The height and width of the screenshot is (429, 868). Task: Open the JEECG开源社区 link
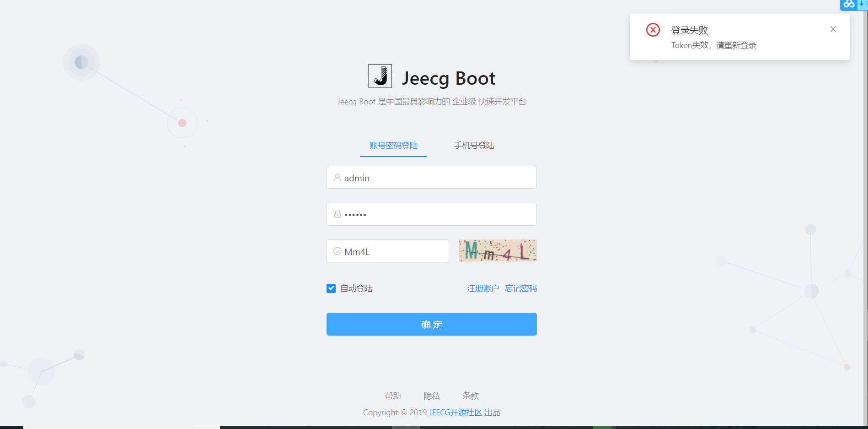coord(455,413)
